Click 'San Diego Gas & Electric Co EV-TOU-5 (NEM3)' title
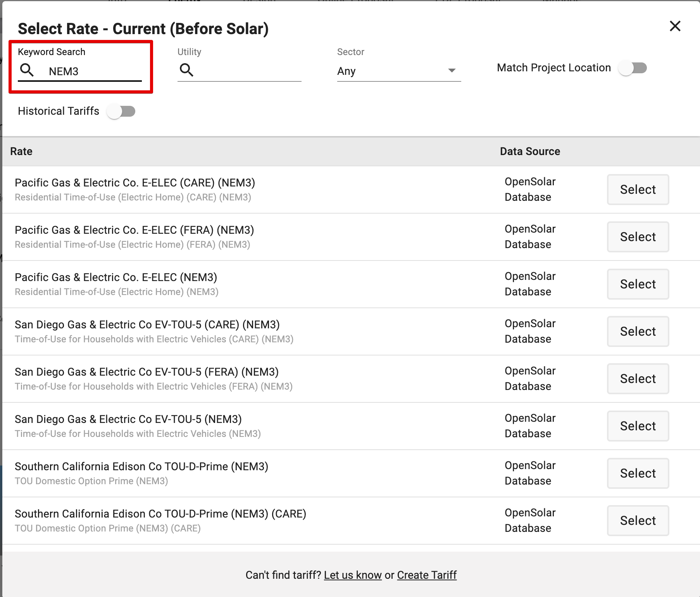The height and width of the screenshot is (597, 700). pyautogui.click(x=128, y=419)
